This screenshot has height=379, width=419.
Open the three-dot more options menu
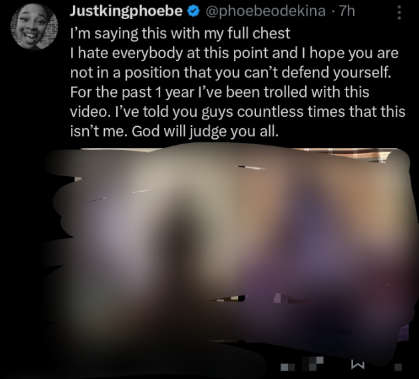(x=399, y=13)
